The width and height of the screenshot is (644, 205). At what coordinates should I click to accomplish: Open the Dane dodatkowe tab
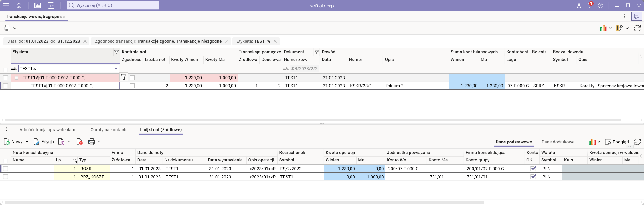pyautogui.click(x=558, y=142)
